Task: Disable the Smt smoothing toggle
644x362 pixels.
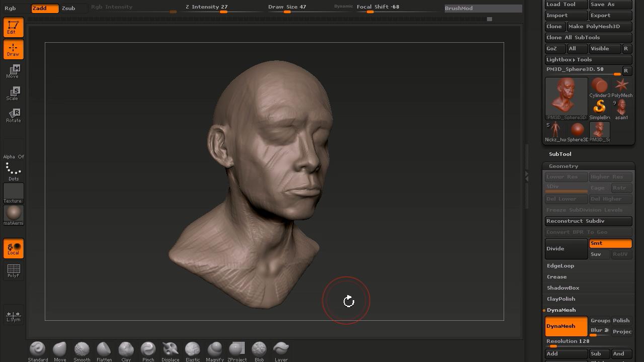Action: [610, 243]
